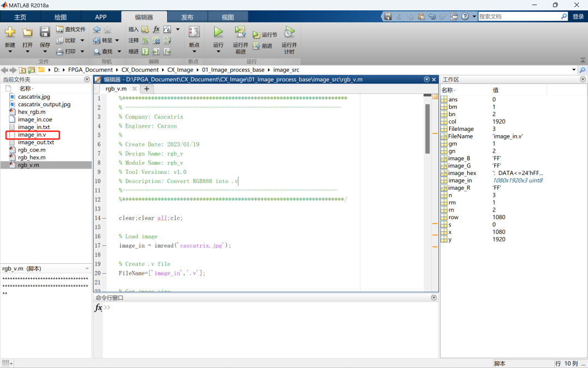Click Run and Time (运行并计时) icon
This screenshot has width=588, height=368.
pyautogui.click(x=289, y=33)
